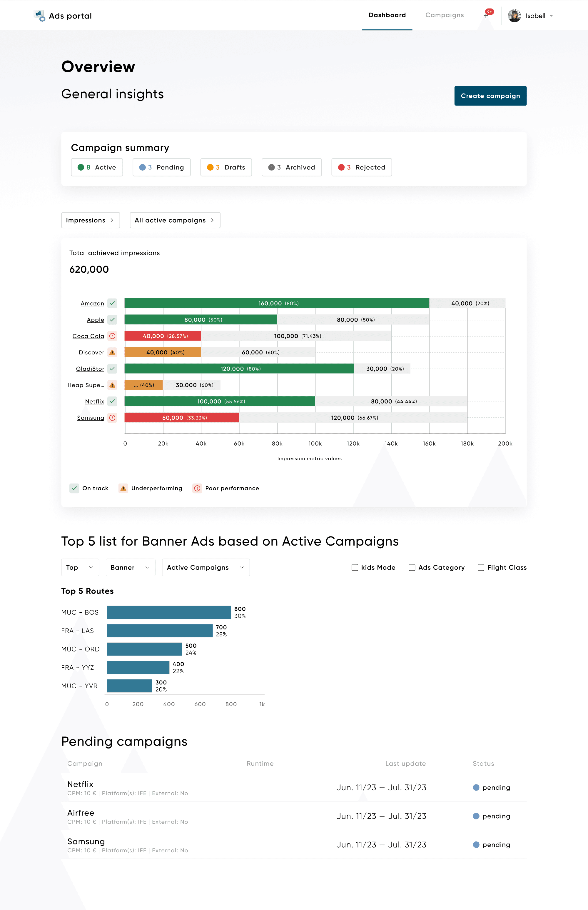The width and height of the screenshot is (588, 910).
Task: Click Discover's underperforming warning icon
Action: point(112,352)
